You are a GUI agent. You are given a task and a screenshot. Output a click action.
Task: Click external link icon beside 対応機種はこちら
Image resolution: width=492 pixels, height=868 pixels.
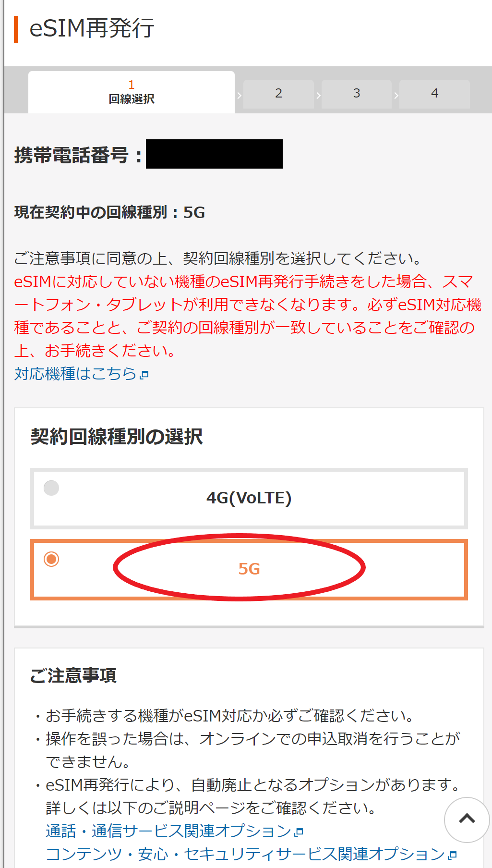click(x=144, y=375)
